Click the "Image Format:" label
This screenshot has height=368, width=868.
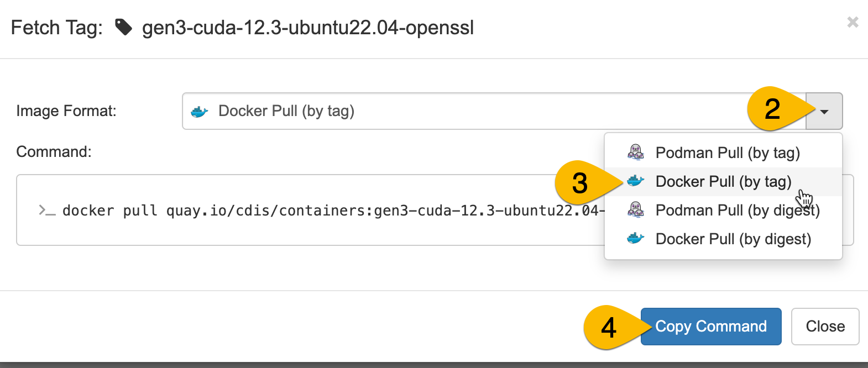point(66,111)
